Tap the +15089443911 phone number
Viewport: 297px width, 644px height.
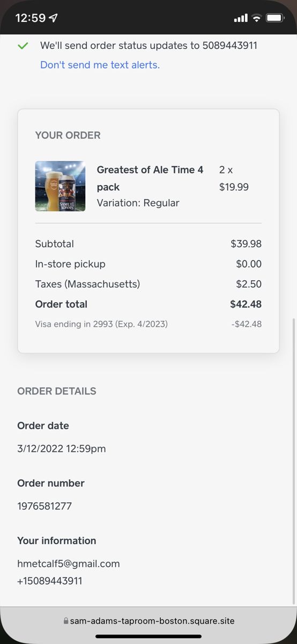click(x=50, y=581)
